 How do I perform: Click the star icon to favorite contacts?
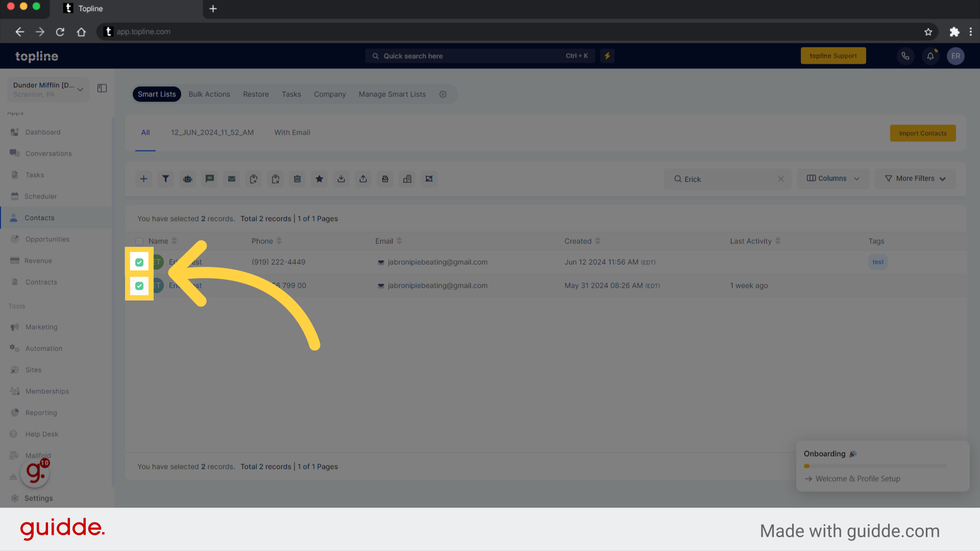coord(319,179)
